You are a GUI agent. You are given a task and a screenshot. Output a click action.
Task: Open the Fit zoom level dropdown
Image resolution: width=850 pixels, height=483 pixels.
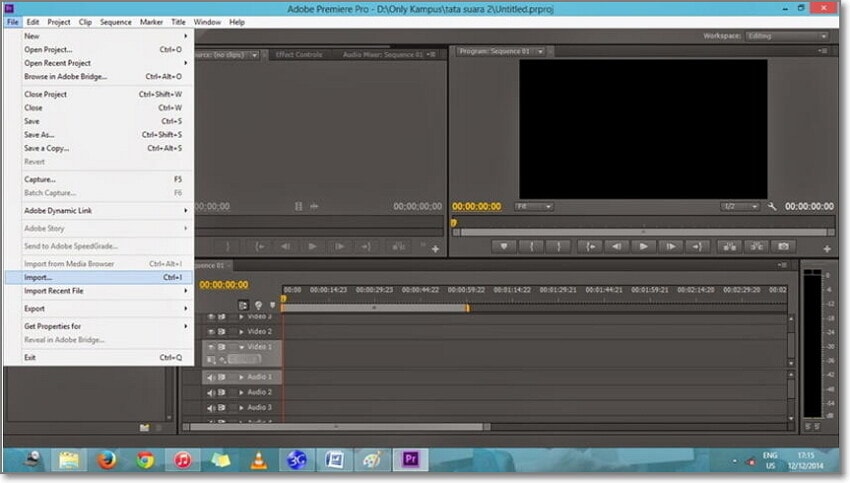pyautogui.click(x=534, y=207)
